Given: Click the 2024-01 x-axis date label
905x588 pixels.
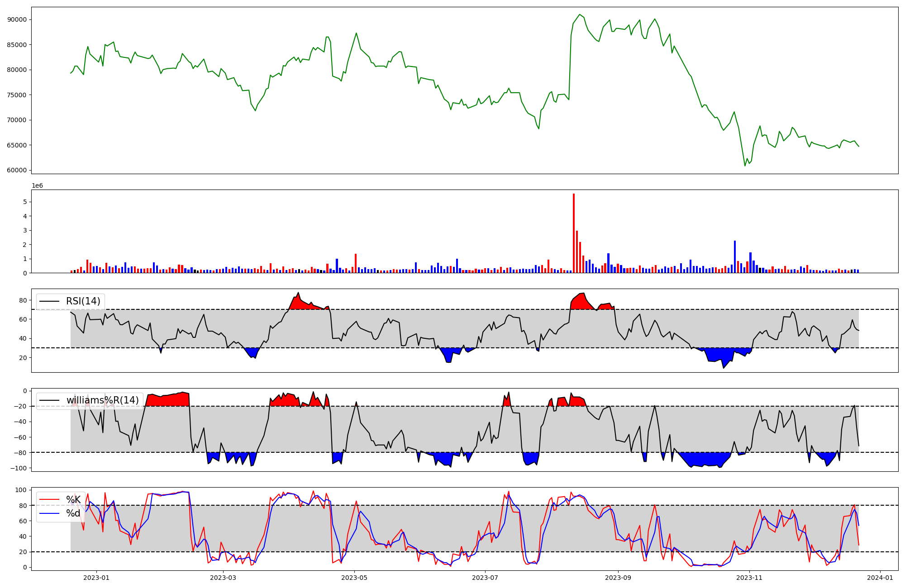Looking at the screenshot, I should (880, 578).
